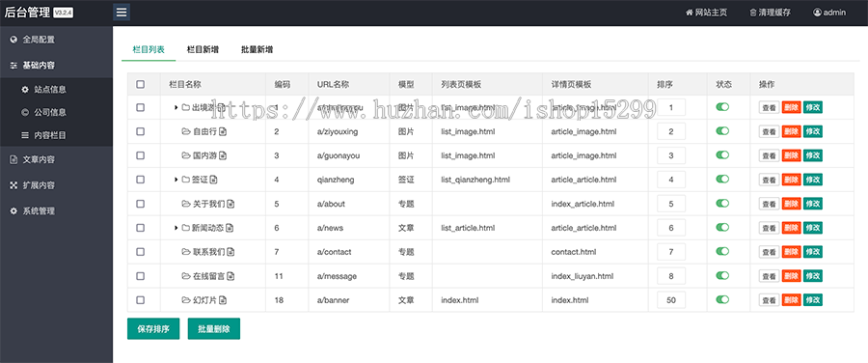Toggle status switch for 在线留言 row
This screenshot has height=363, width=868.
pyautogui.click(x=722, y=275)
